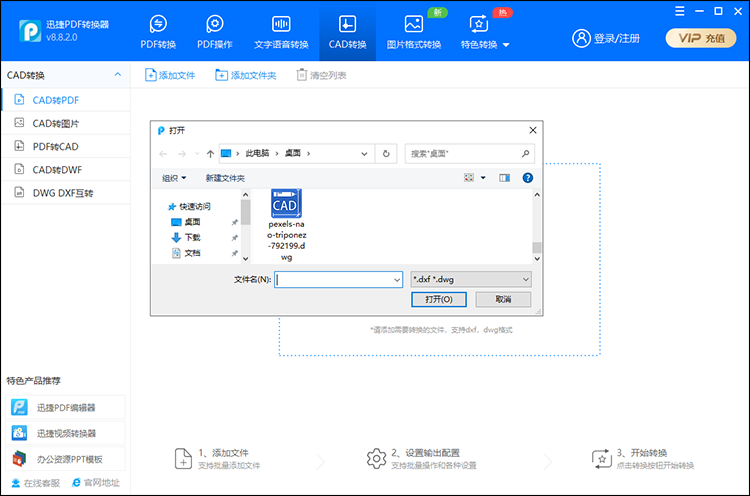Click the 添加文件 toolbar button
This screenshot has height=496, width=750.
click(x=170, y=75)
